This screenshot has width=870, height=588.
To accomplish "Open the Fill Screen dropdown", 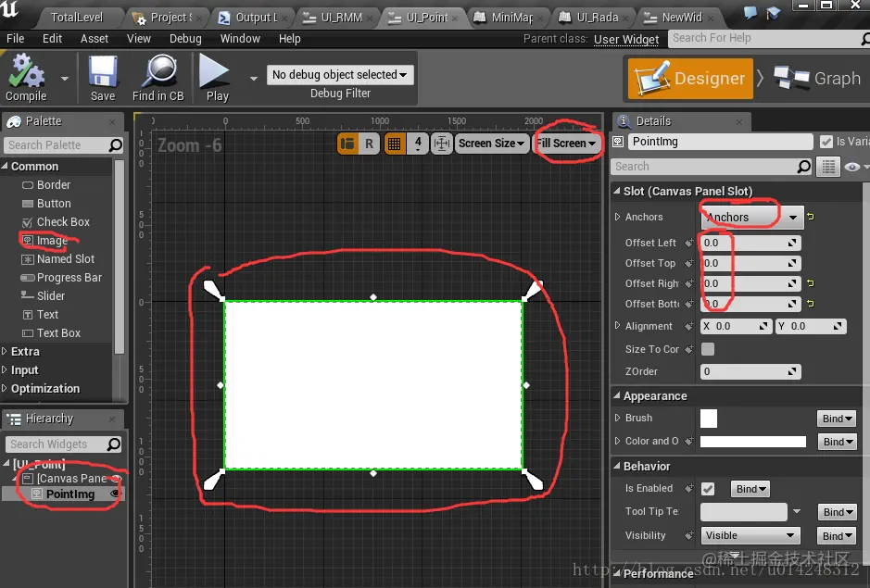I will (566, 144).
